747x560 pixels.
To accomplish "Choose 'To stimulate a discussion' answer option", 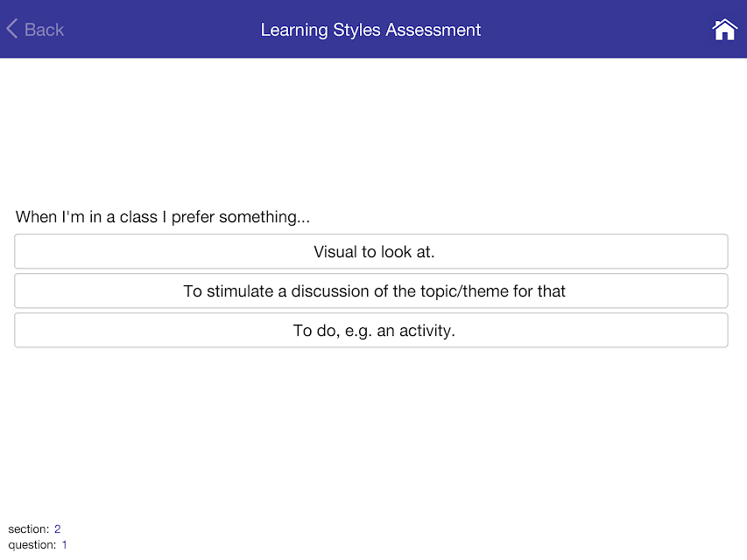I will coord(371,291).
